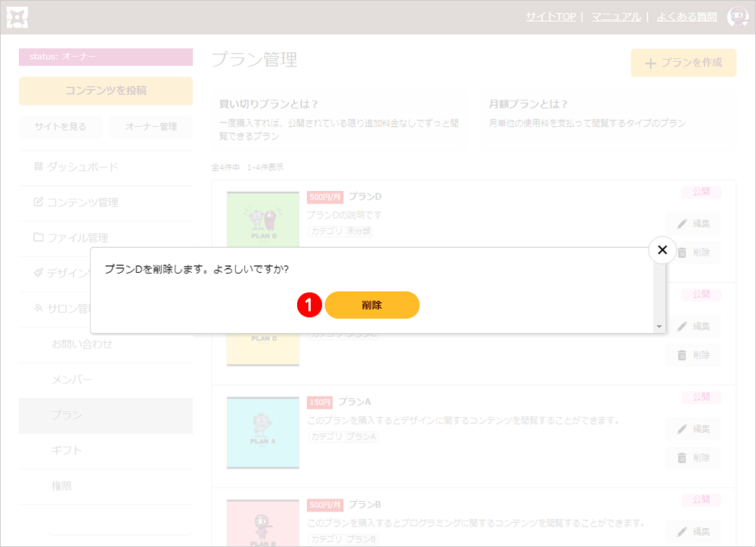Open the user avatar menu

[737, 17]
